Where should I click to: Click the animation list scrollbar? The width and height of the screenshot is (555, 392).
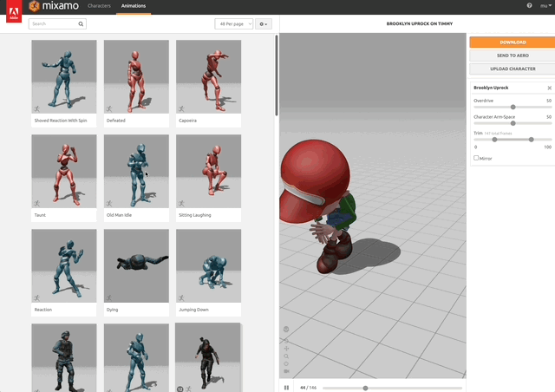(x=277, y=75)
